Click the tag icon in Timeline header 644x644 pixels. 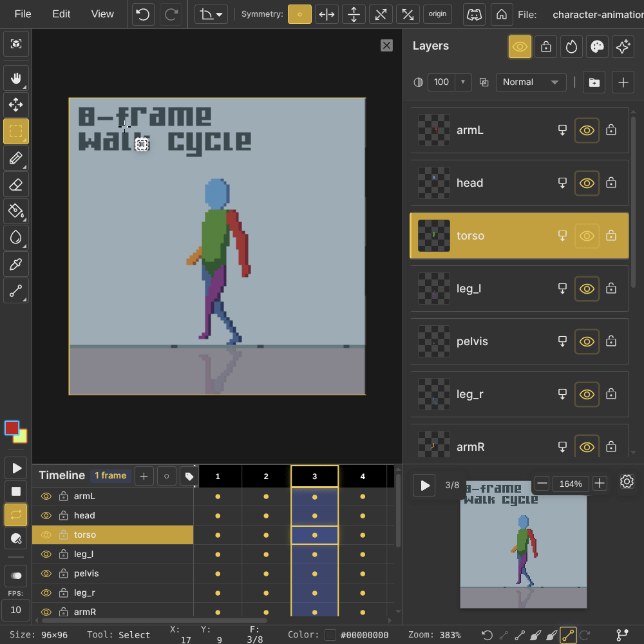coord(189,476)
